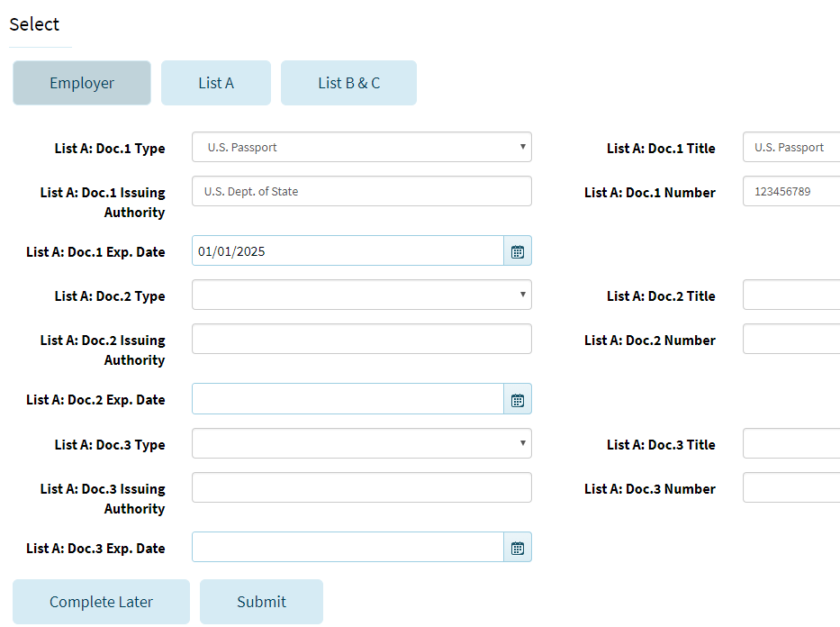
Task: Focus the Doc.1 Exp. Date text field
Action: [348, 251]
